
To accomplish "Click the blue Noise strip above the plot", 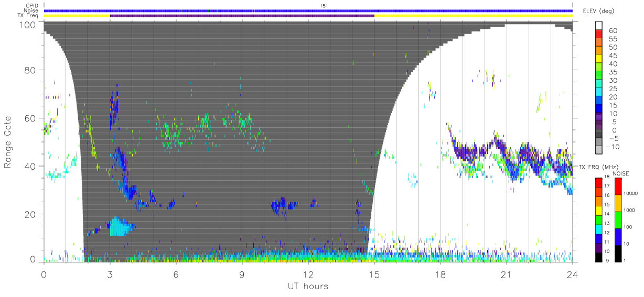I will [308, 11].
